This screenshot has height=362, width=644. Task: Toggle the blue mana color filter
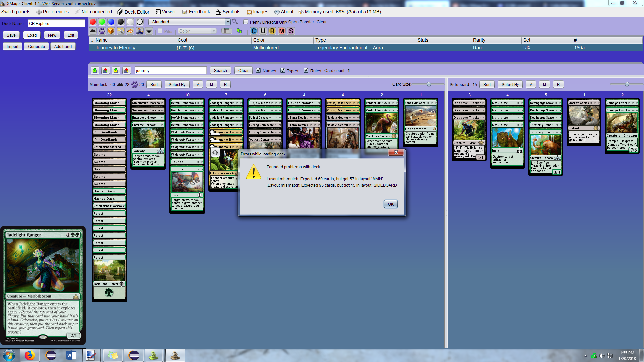tap(111, 22)
